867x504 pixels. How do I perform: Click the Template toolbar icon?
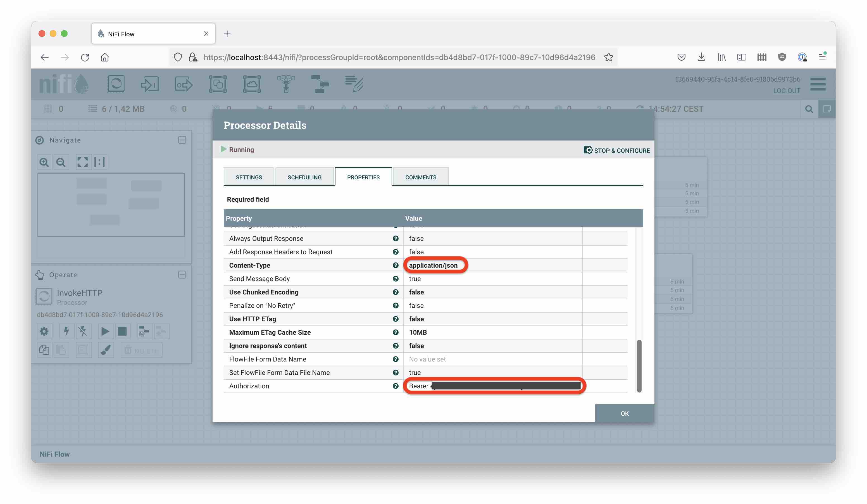tap(320, 84)
